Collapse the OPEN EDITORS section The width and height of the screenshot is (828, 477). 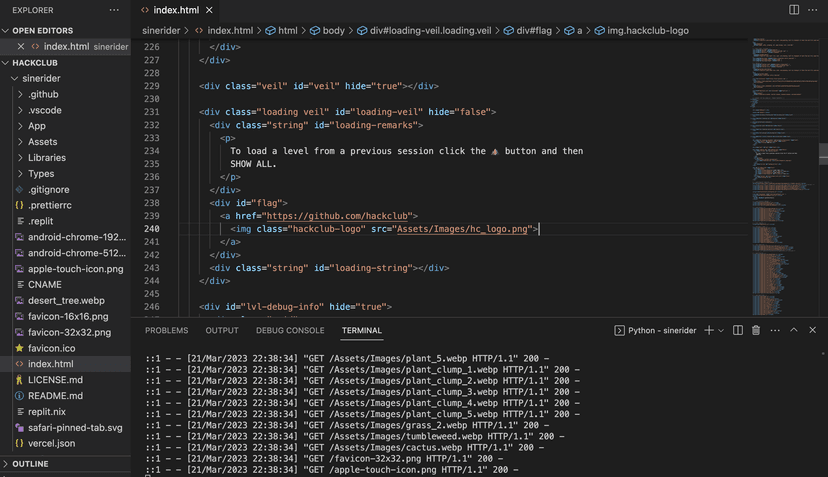pyautogui.click(x=6, y=31)
